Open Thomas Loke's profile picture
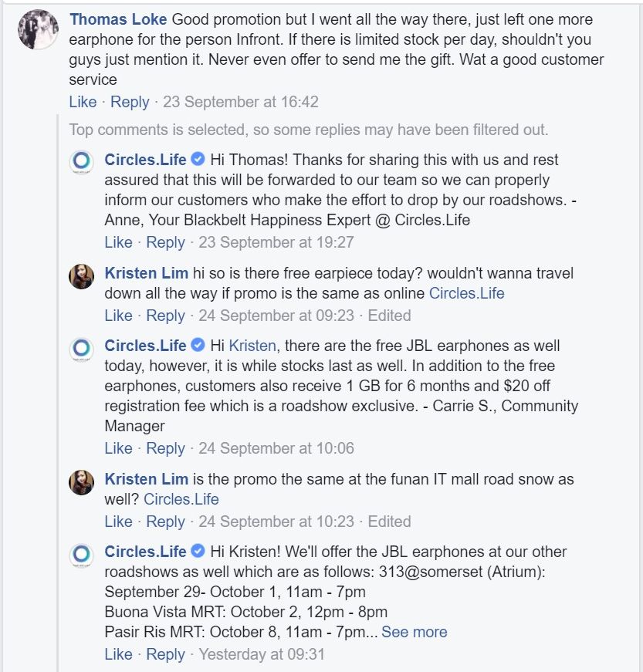The image size is (643, 672). pyautogui.click(x=38, y=29)
